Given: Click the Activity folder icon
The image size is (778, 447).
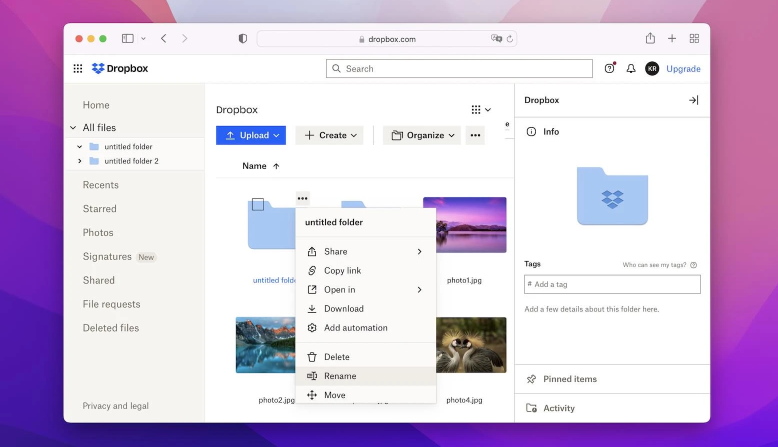Looking at the screenshot, I should (x=531, y=408).
